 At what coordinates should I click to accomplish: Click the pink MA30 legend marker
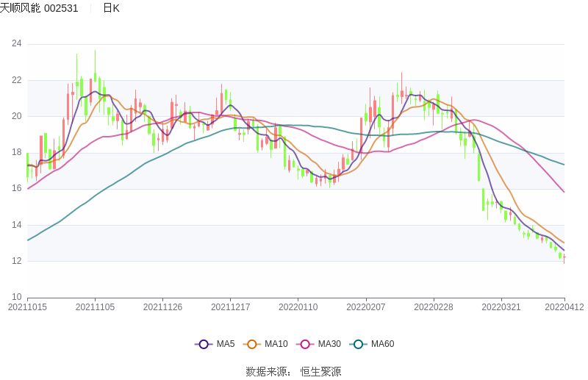point(305,344)
